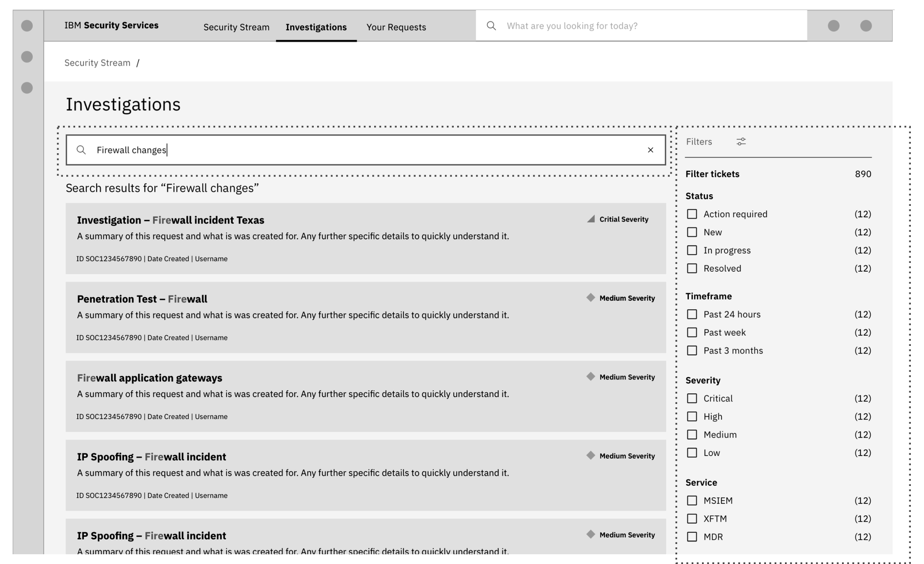Select the Past 24 hours timeframe
This screenshot has height=564, width=924.
click(692, 314)
